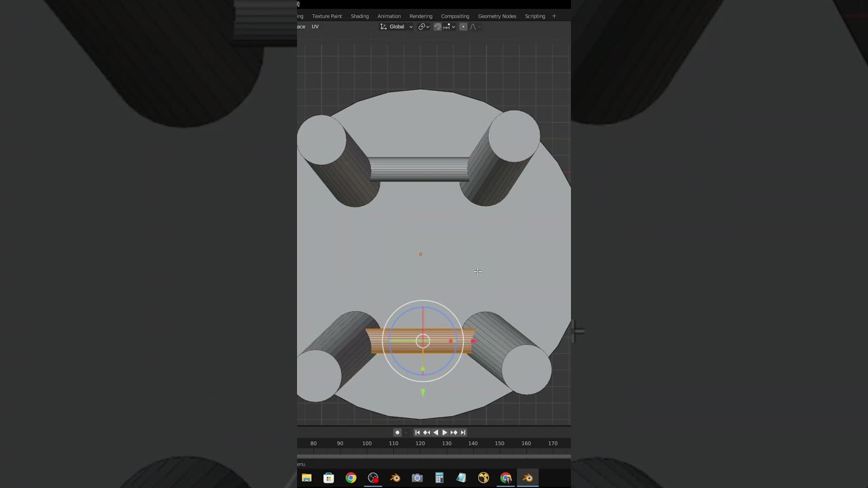Switch to the Scripting workspace tab
The height and width of the screenshot is (488, 868).
point(535,16)
